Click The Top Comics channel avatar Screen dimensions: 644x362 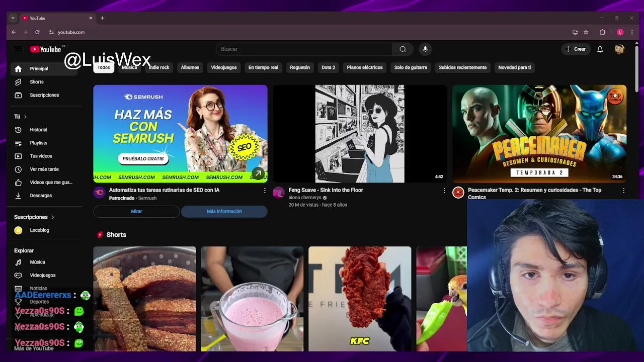[x=458, y=193]
